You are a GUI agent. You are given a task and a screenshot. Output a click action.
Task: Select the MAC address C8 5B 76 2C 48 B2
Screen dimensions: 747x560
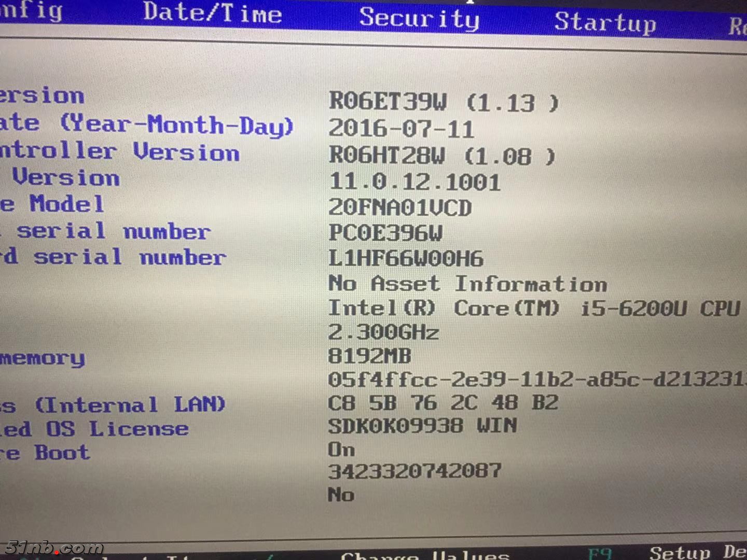point(443,403)
